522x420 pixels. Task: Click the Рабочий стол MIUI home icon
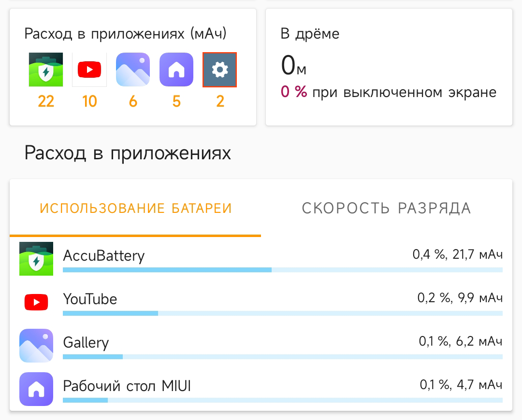click(36, 389)
